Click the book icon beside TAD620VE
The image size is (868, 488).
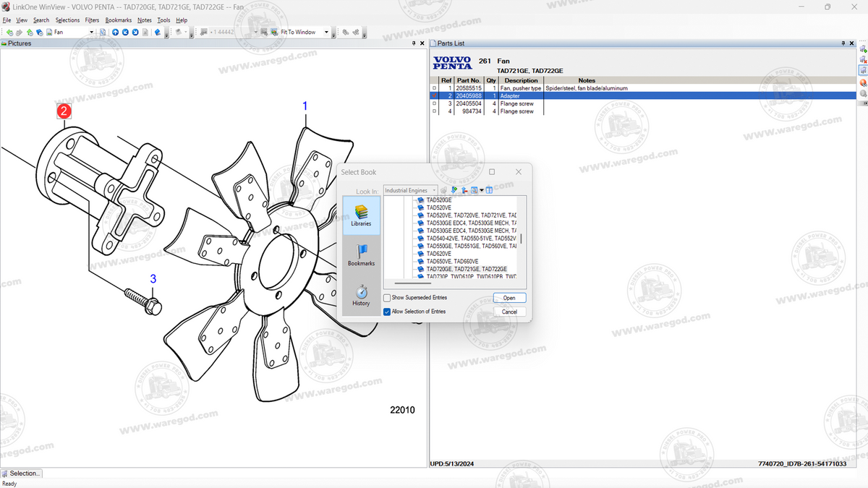pyautogui.click(x=420, y=254)
